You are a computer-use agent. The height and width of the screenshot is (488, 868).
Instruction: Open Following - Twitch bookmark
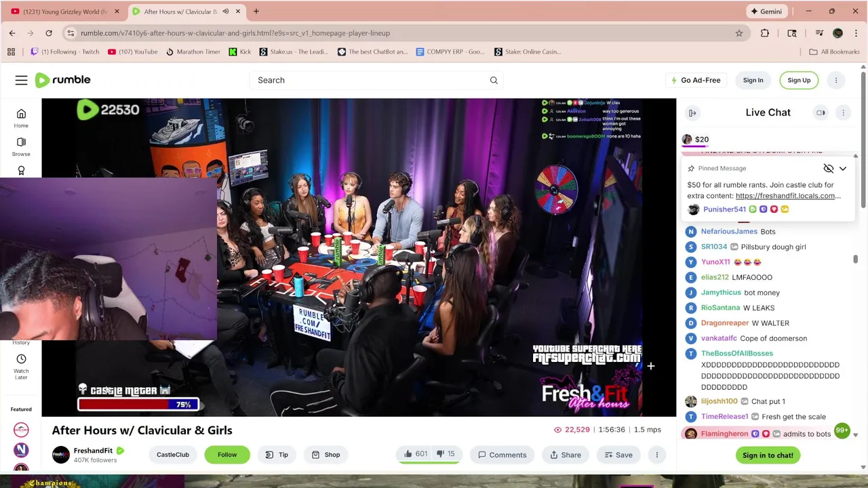coord(64,52)
